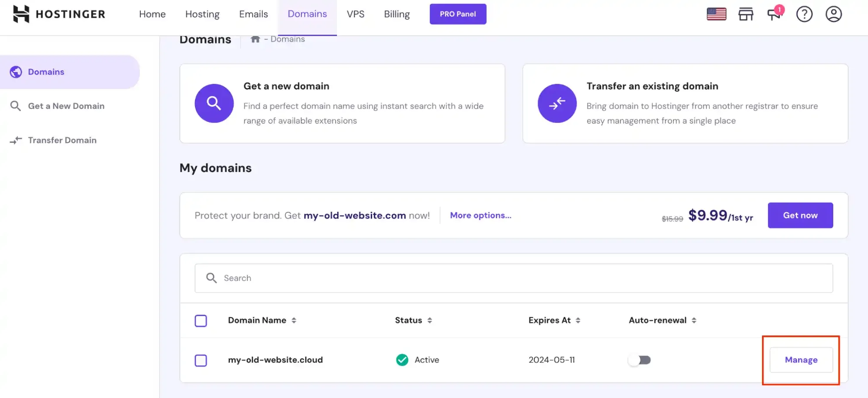Enable auto-renewal for my-old-website.cloud
The height and width of the screenshot is (398, 868).
pyautogui.click(x=639, y=360)
